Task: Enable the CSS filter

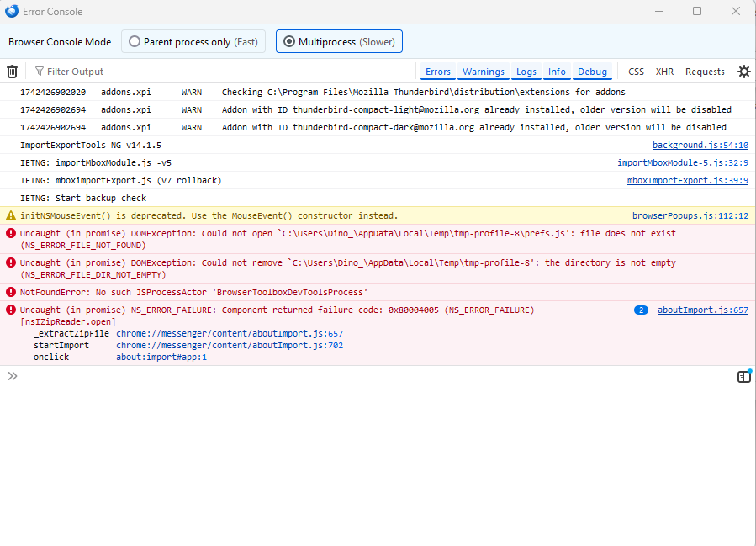Action: click(637, 72)
